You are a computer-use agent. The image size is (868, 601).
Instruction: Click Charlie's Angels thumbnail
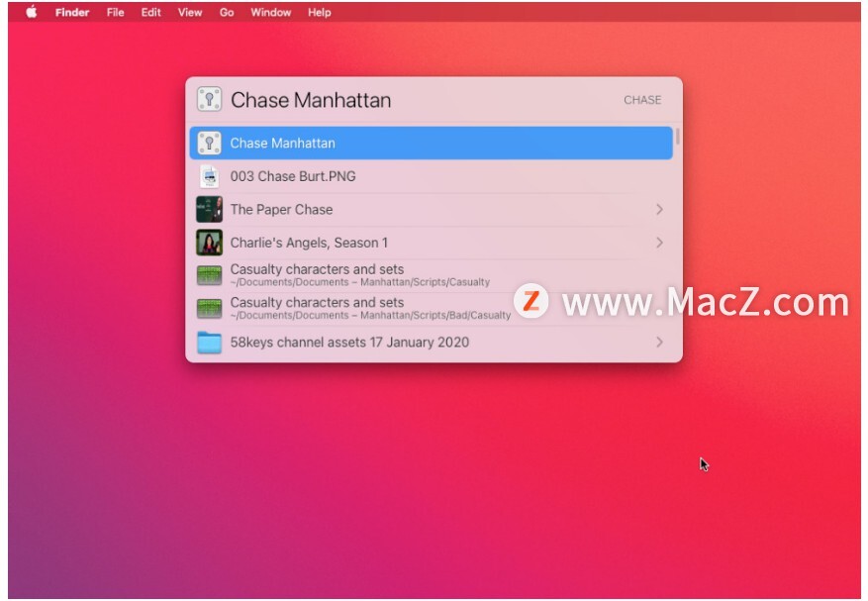209,243
